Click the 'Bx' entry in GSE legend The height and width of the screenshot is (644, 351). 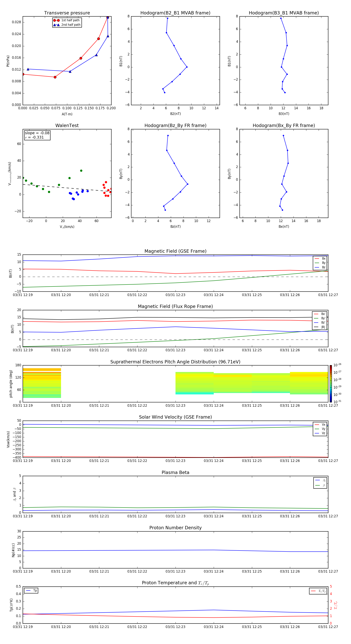pos(320,259)
